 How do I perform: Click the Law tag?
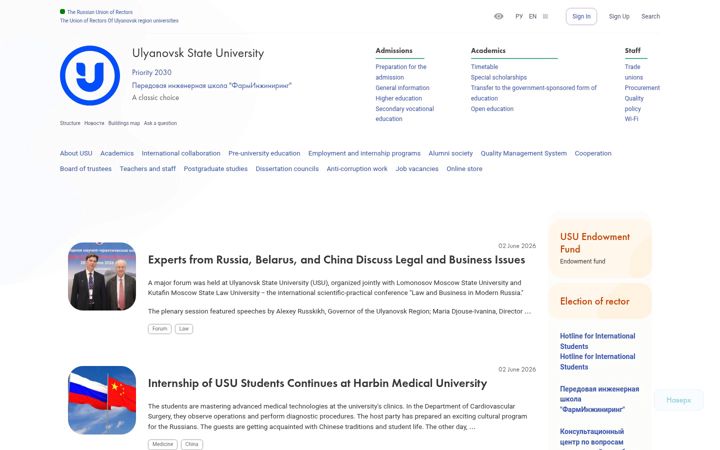[x=184, y=329]
